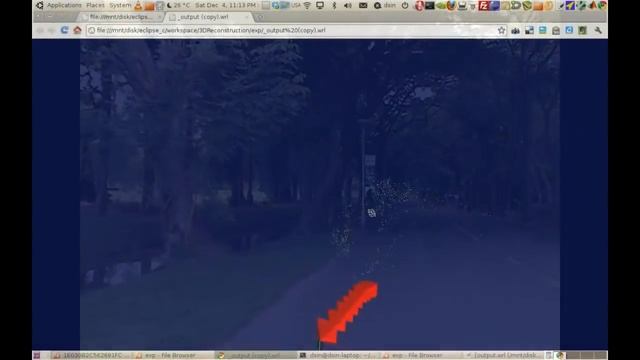This screenshot has width=640, height=360.
Task: Open the volume speaker indicator
Action: tap(348, 5)
